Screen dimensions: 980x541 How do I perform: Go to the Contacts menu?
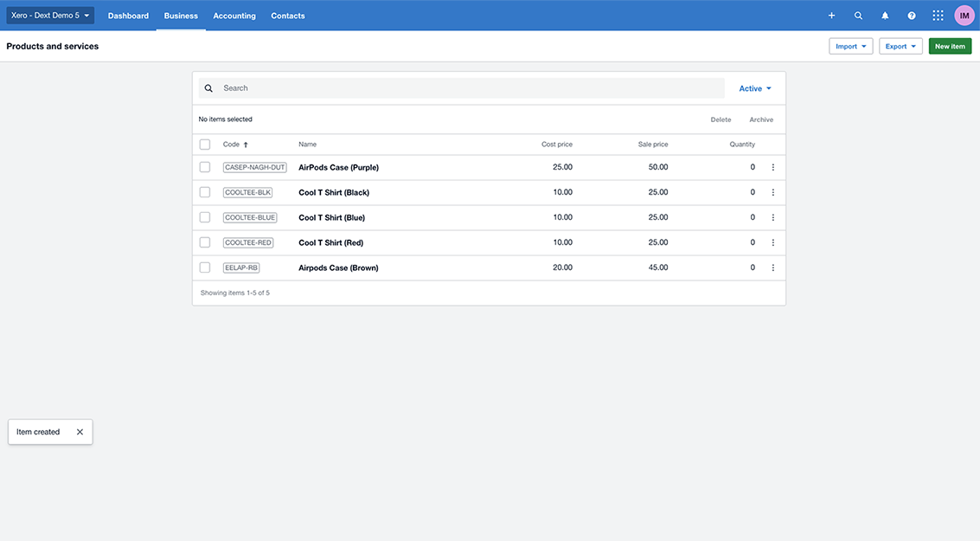[287, 16]
